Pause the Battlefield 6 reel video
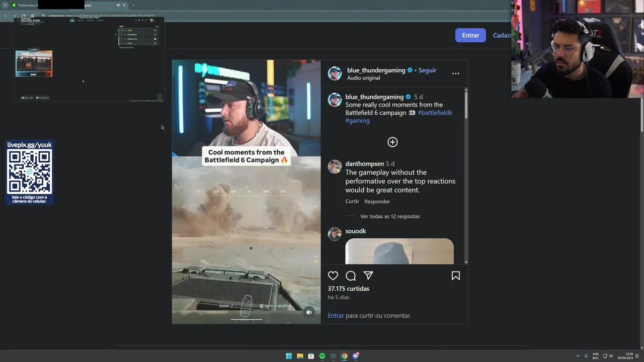 246,192
